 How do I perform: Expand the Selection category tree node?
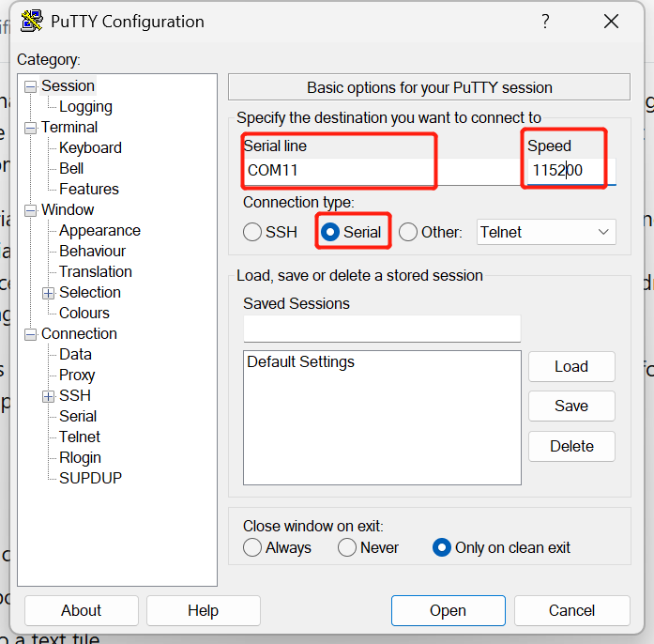[x=49, y=293]
